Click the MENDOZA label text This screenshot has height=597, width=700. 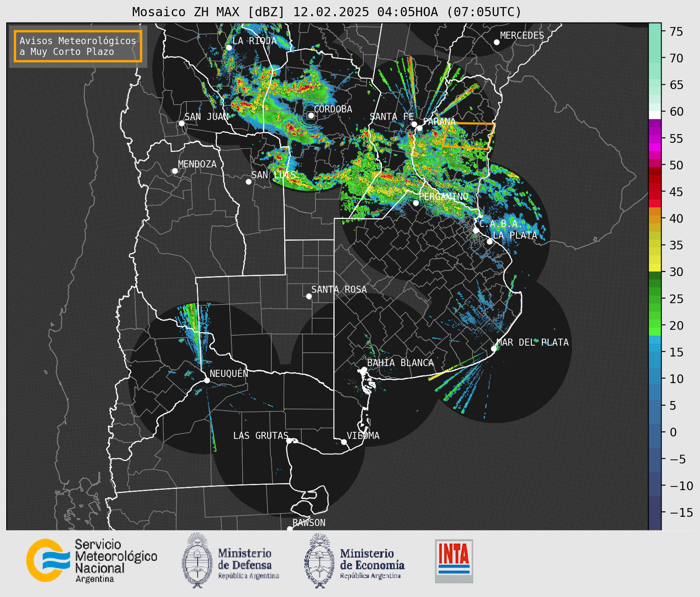tap(197, 164)
